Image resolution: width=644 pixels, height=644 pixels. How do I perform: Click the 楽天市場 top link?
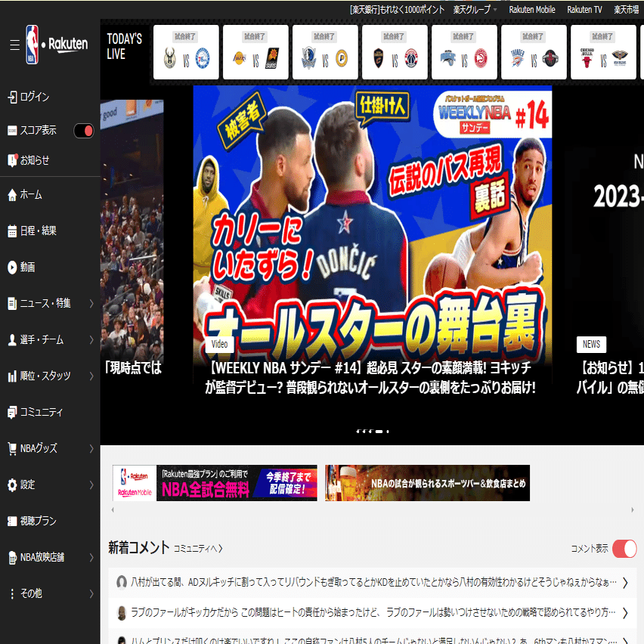[627, 9]
